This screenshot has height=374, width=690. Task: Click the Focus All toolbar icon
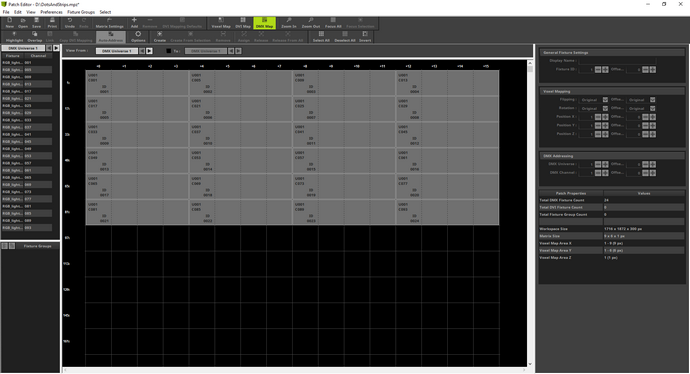(x=333, y=23)
